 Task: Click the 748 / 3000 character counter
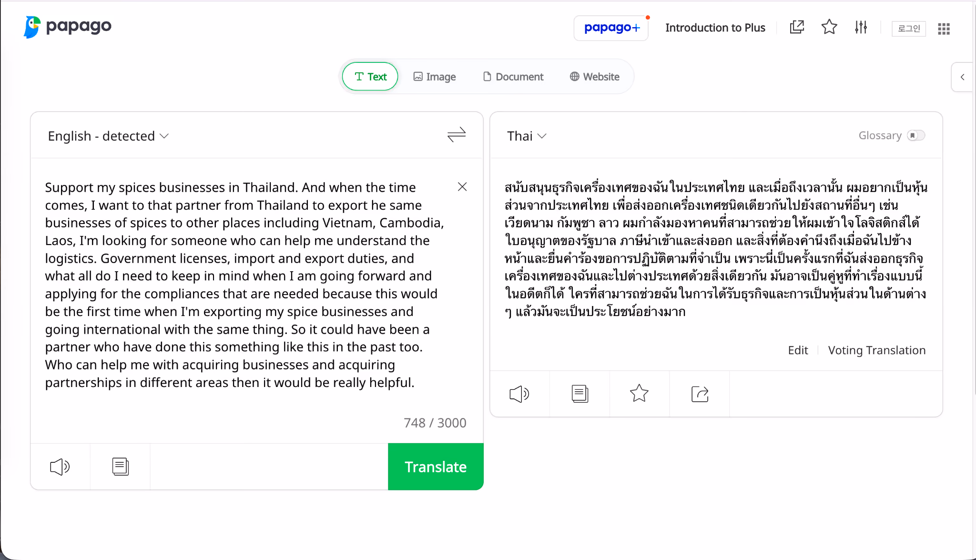coord(435,423)
